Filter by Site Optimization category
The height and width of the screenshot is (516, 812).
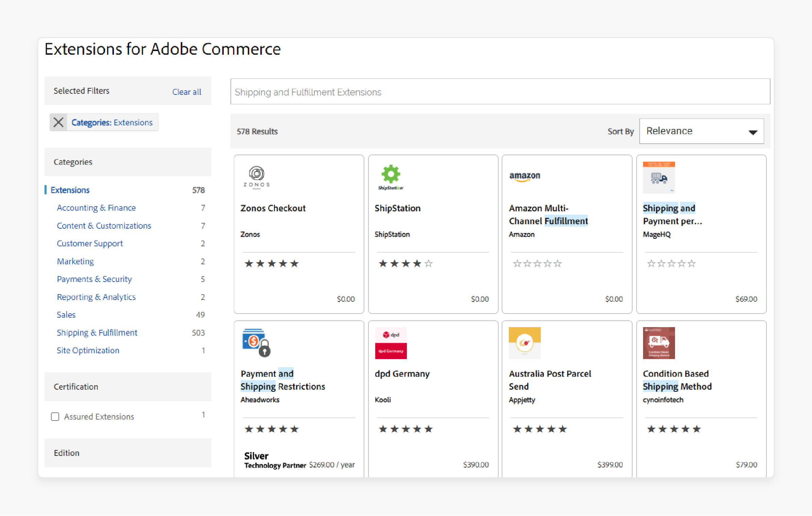(x=88, y=350)
